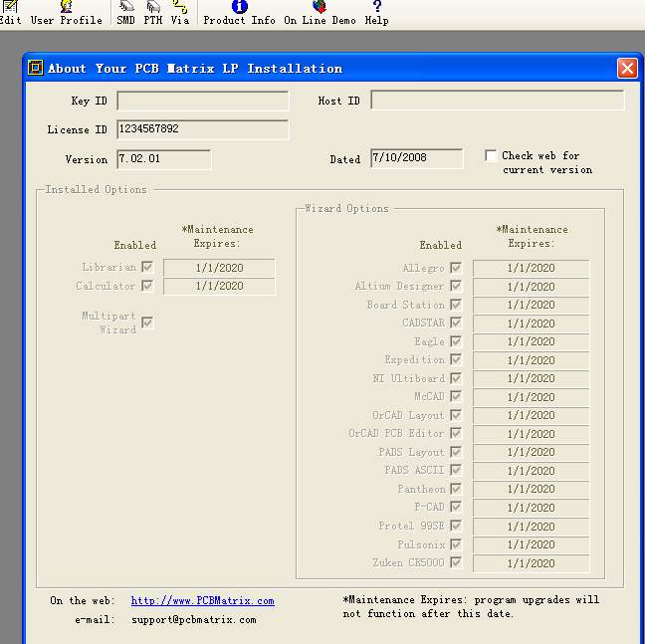This screenshot has height=644, width=645.
Task: Click the Librarian maintenance expiry date
Action: click(219, 268)
